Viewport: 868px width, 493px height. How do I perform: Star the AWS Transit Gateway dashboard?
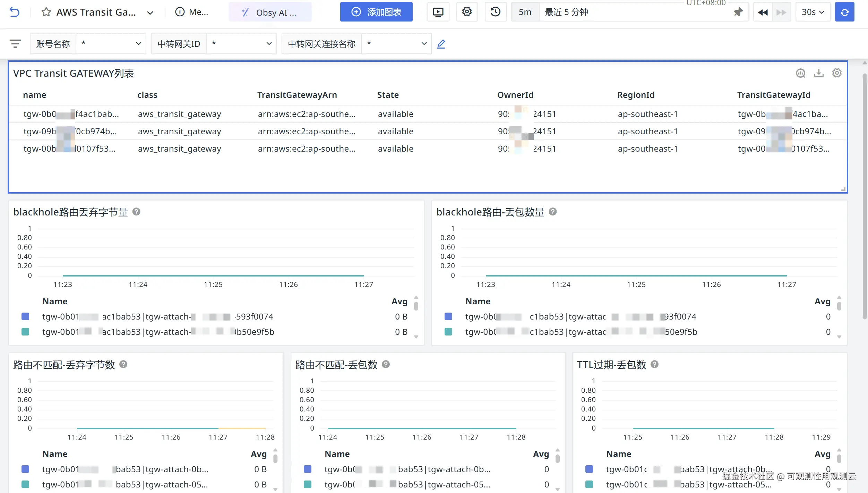(x=46, y=12)
